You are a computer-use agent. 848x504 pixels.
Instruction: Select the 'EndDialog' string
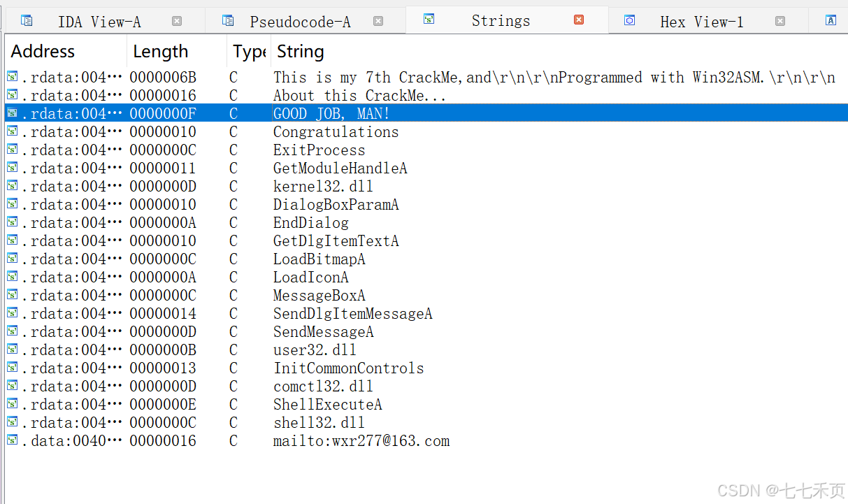(x=310, y=223)
